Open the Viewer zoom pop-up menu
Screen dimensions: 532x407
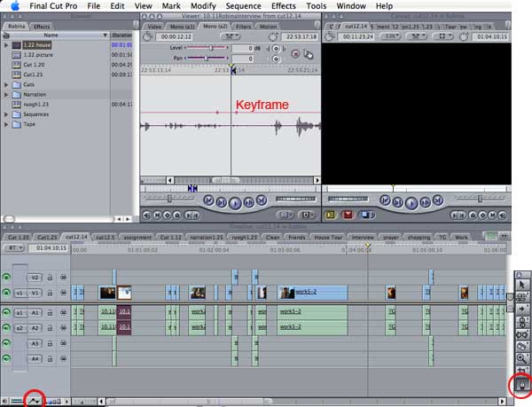point(231,36)
